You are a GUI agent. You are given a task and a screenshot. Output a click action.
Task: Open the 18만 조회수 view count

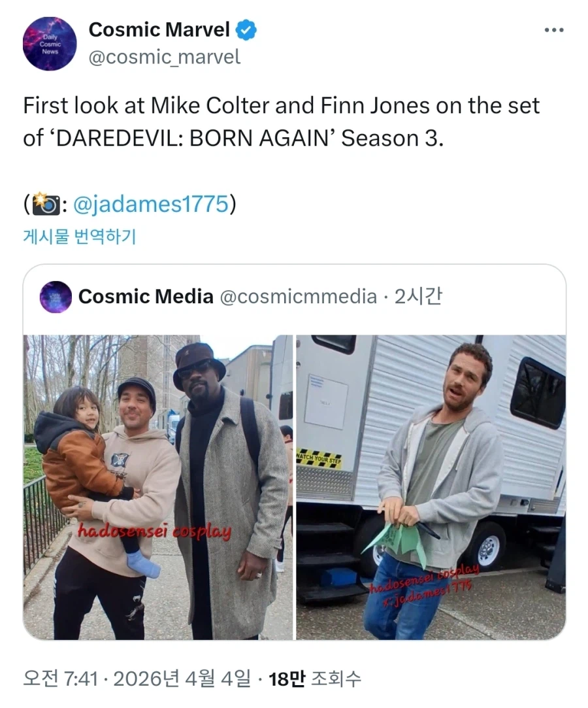click(x=314, y=678)
